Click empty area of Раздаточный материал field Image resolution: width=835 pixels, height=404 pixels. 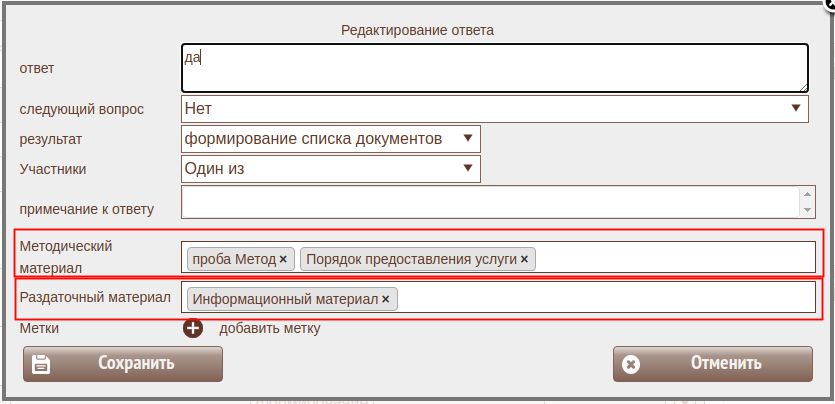click(x=600, y=298)
